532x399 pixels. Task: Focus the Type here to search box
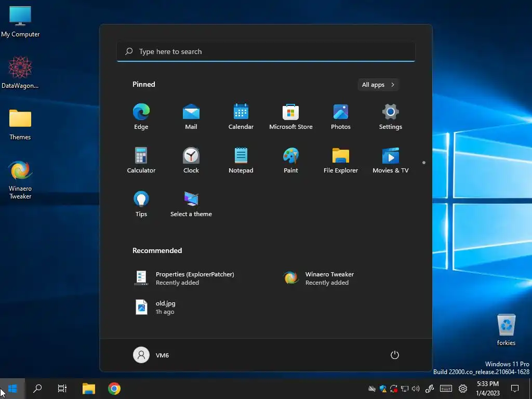coord(266,51)
